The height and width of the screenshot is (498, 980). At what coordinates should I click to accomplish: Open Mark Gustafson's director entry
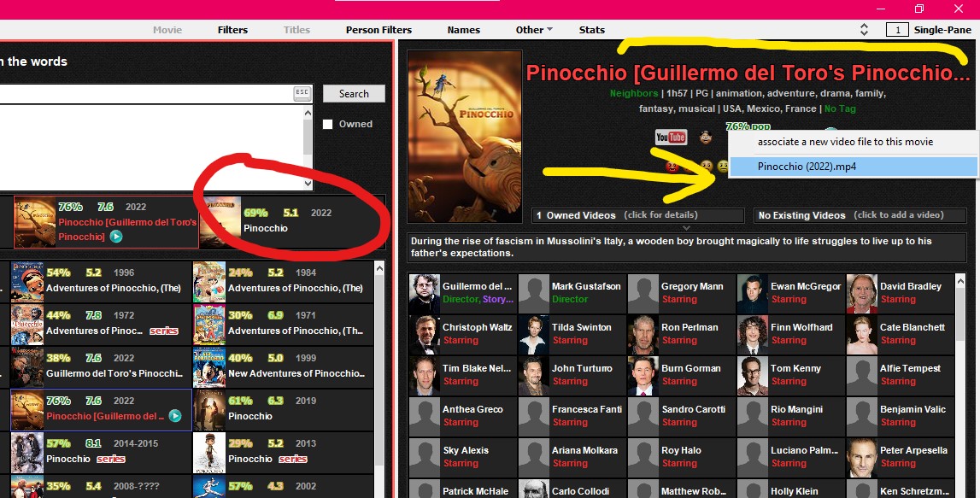(x=572, y=293)
